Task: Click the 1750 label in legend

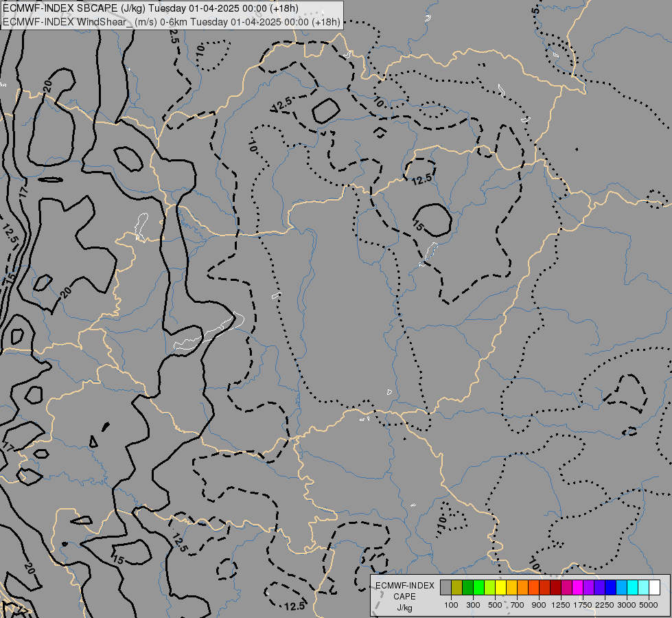Action: [583, 605]
